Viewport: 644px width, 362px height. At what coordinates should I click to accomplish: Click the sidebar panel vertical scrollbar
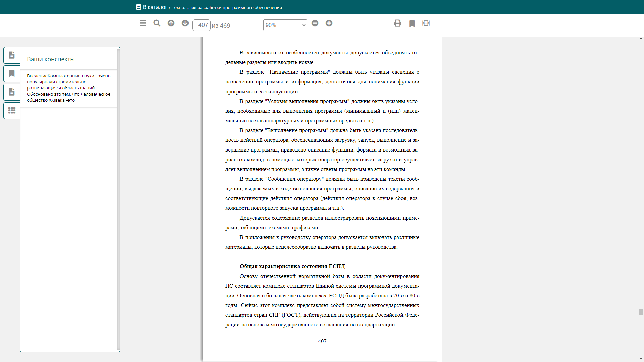119,199
